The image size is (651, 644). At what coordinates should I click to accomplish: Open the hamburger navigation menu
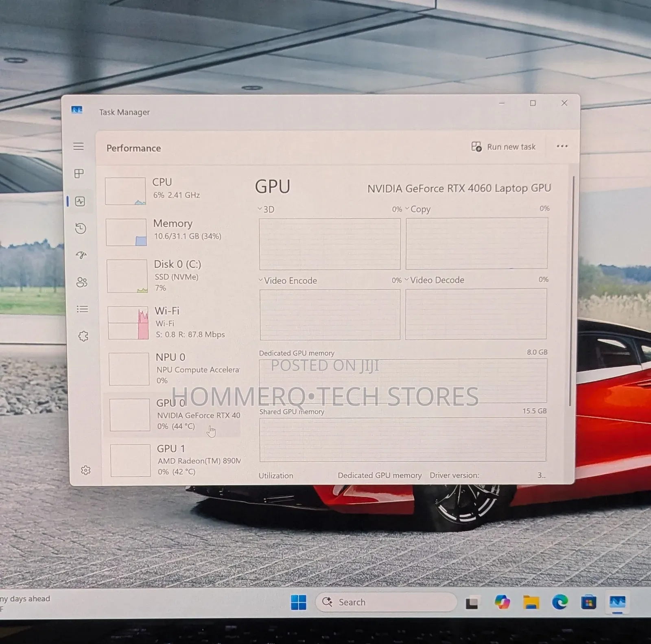(79, 147)
